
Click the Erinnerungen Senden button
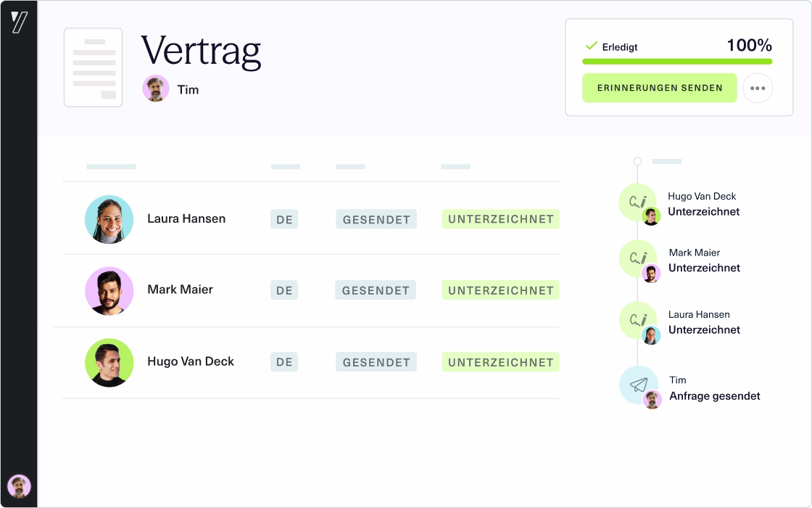(x=660, y=89)
